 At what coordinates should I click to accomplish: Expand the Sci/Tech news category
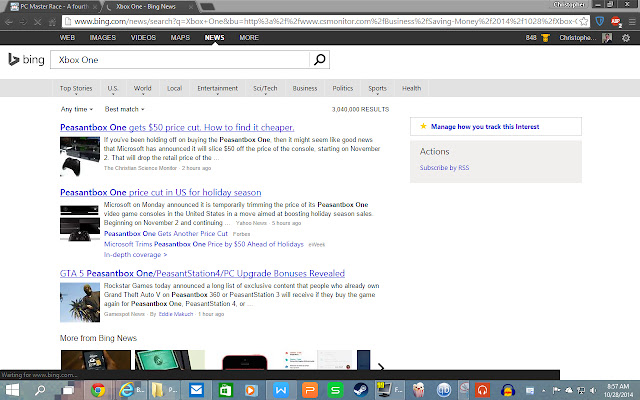point(265,89)
